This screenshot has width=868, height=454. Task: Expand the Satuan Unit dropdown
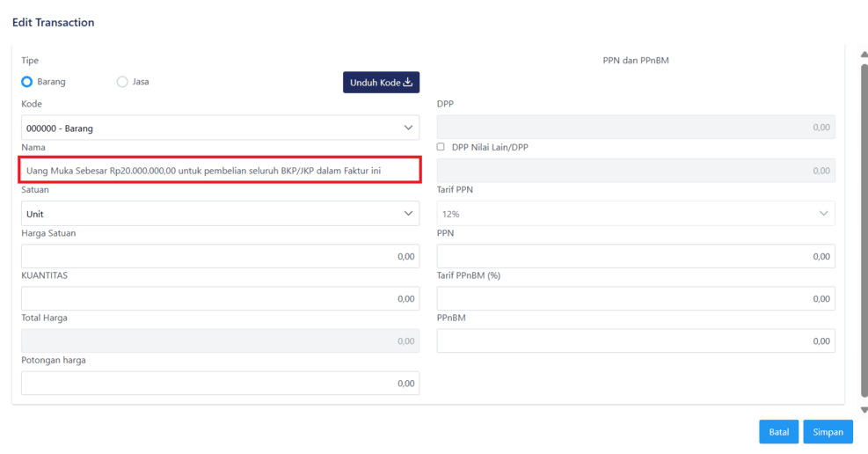coord(220,214)
